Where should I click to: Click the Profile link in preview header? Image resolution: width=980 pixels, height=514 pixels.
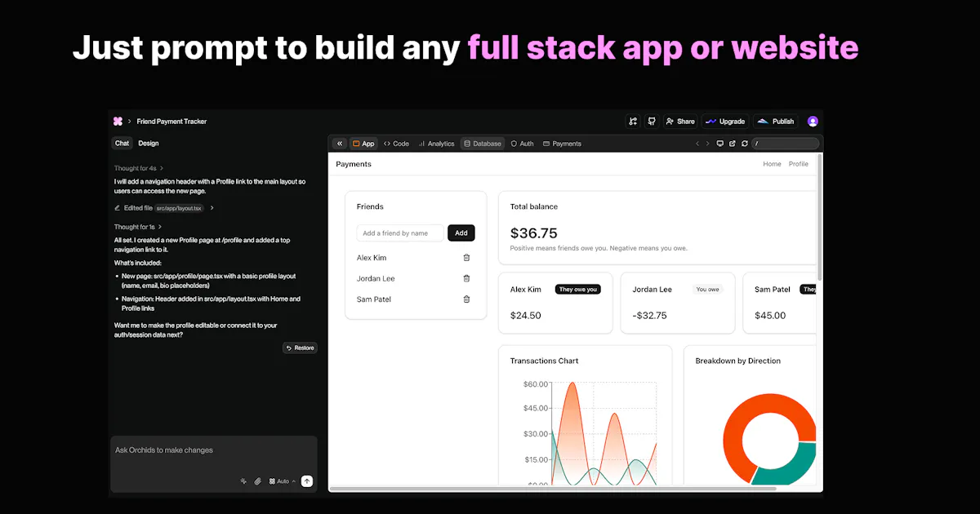pyautogui.click(x=799, y=164)
